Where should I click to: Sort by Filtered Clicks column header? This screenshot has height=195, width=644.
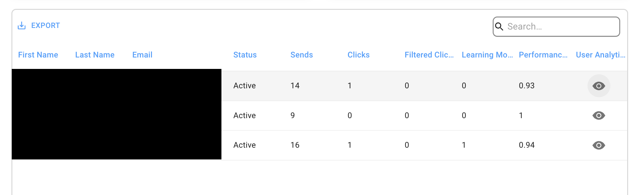[429, 55]
